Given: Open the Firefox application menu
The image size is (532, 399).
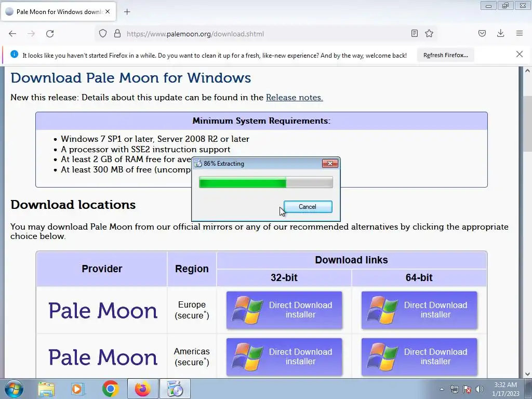Looking at the screenshot, I should pyautogui.click(x=520, y=33).
